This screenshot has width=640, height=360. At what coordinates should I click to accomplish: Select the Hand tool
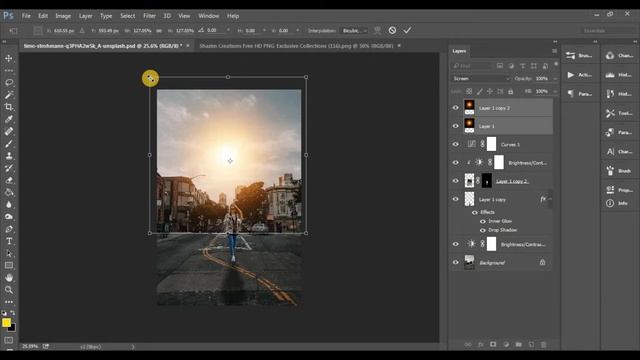pyautogui.click(x=9, y=278)
